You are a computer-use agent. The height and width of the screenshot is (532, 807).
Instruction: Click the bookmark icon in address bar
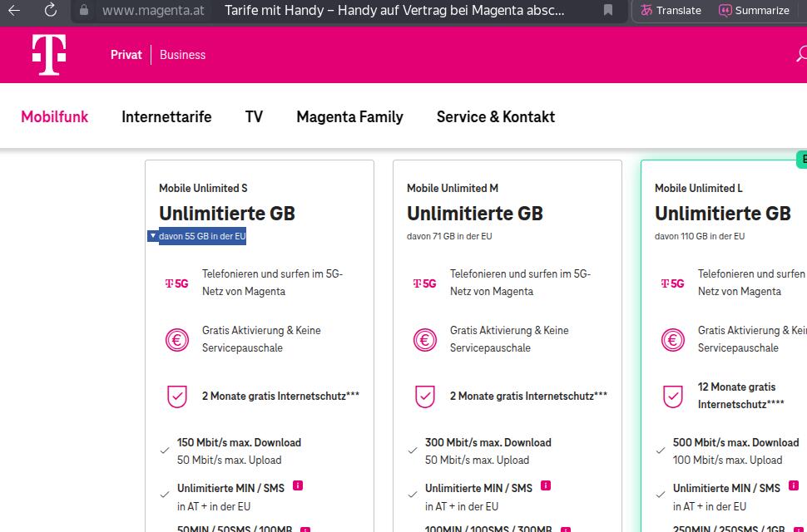pyautogui.click(x=608, y=11)
